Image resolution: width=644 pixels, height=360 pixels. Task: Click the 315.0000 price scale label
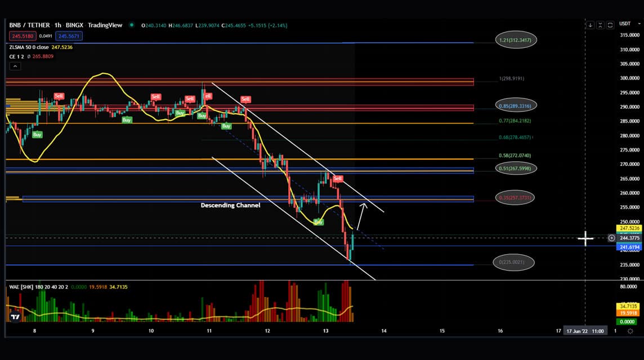629,35
